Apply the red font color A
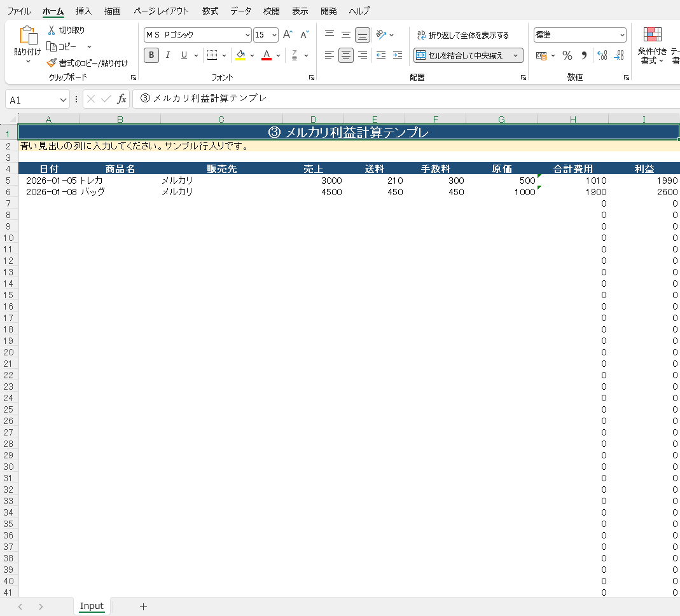This screenshot has width=680, height=616. point(267,55)
